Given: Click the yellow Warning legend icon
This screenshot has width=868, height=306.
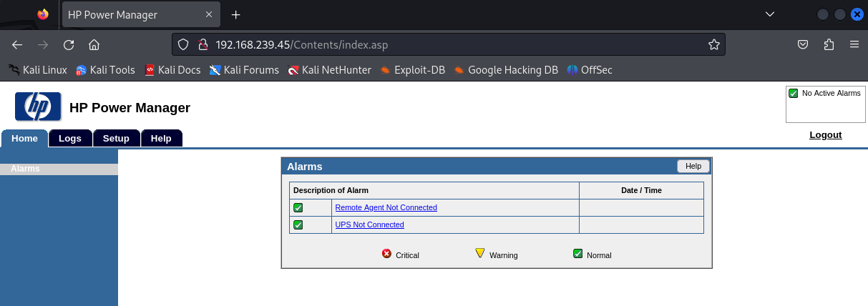Looking at the screenshot, I should point(480,253).
